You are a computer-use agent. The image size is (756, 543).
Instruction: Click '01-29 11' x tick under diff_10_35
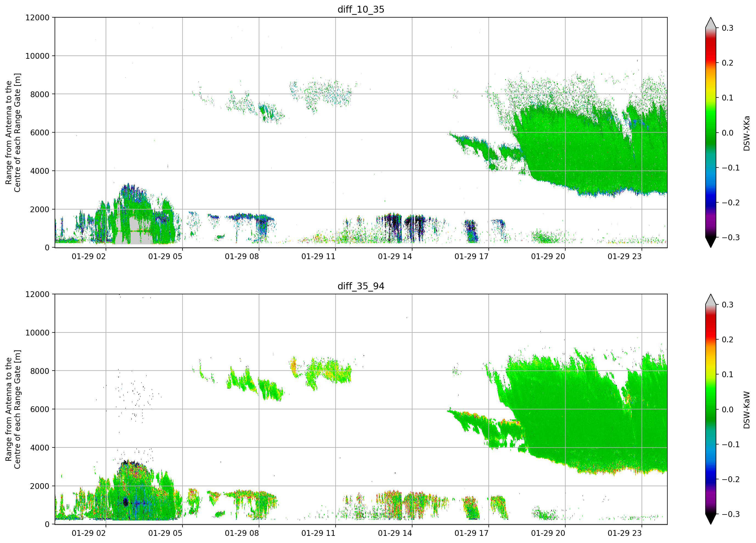point(318,256)
